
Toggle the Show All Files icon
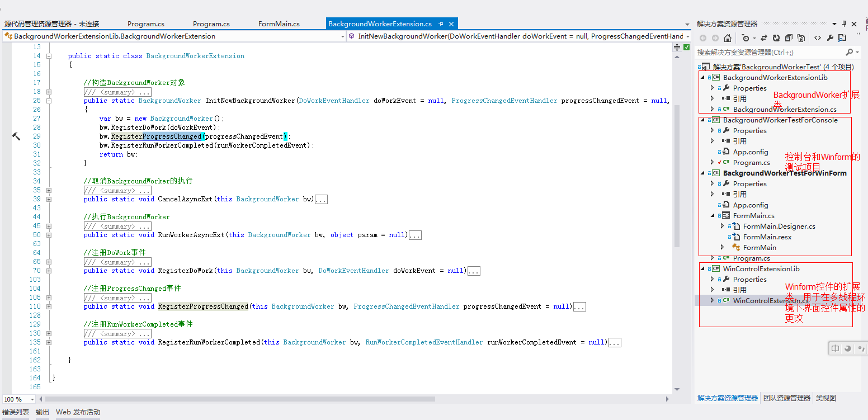[801, 38]
